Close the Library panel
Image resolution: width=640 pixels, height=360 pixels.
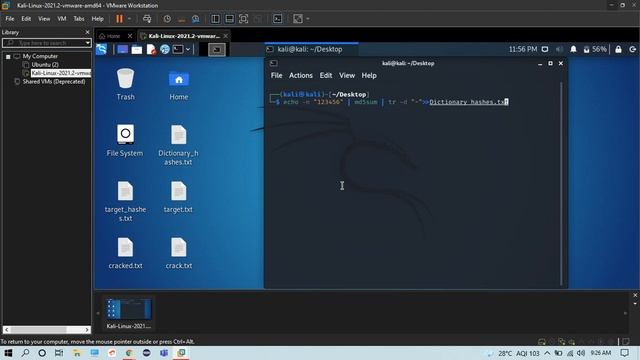(x=87, y=32)
